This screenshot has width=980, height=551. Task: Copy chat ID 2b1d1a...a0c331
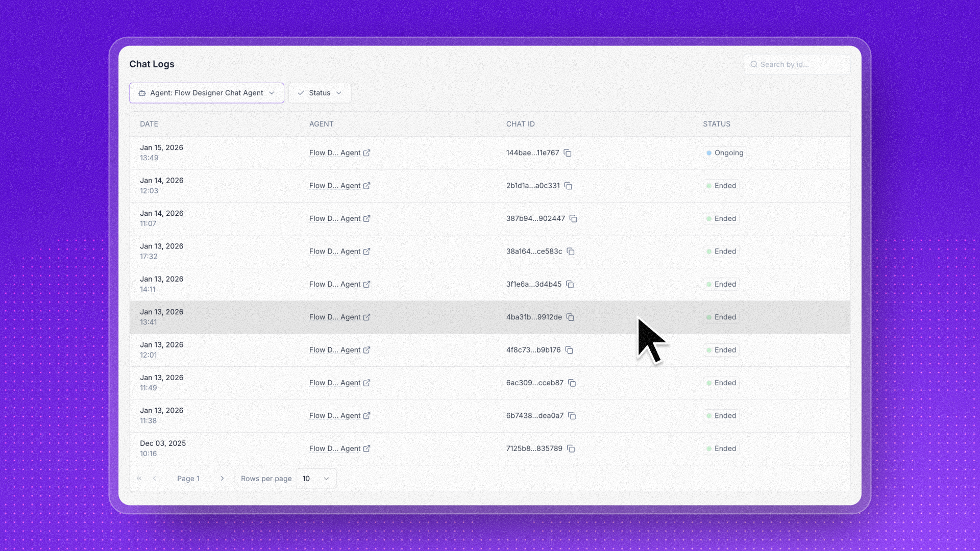568,186
